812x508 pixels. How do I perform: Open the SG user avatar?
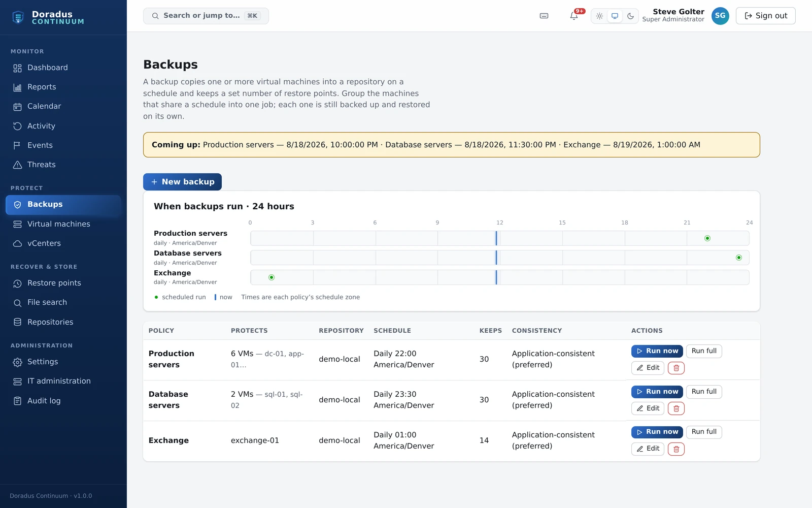[x=720, y=16]
